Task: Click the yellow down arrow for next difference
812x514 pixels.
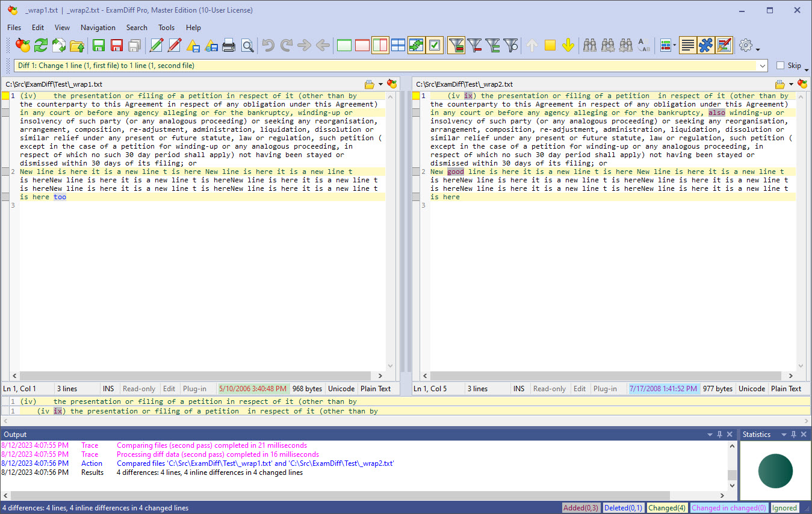Action: [568, 45]
